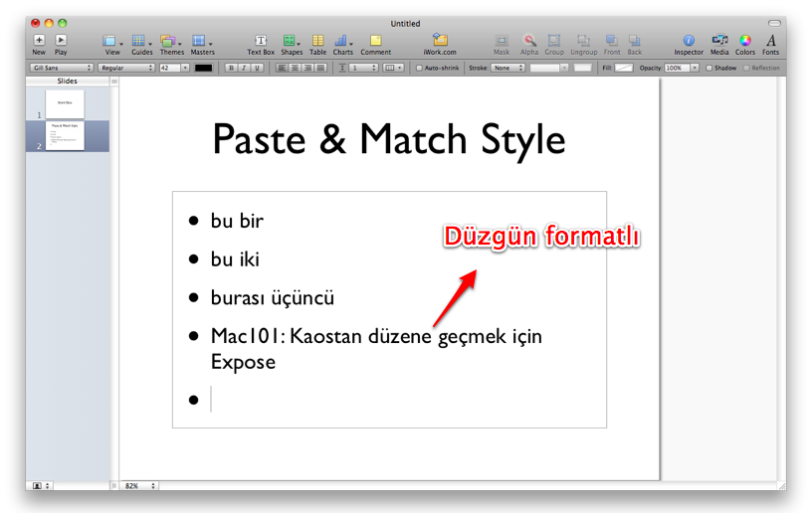
Task: Open the Fonts panel
Action: (x=771, y=41)
